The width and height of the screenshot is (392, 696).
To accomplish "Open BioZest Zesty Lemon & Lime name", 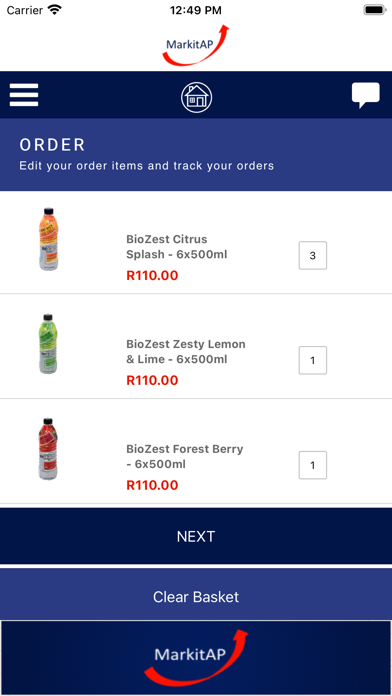I will pos(186,352).
